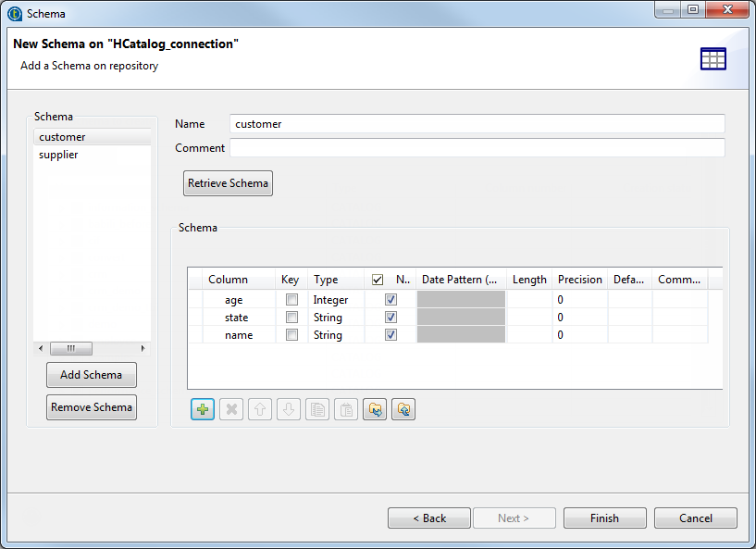Click the schema list scroll left arrow
The height and width of the screenshot is (549, 756).
[41, 348]
